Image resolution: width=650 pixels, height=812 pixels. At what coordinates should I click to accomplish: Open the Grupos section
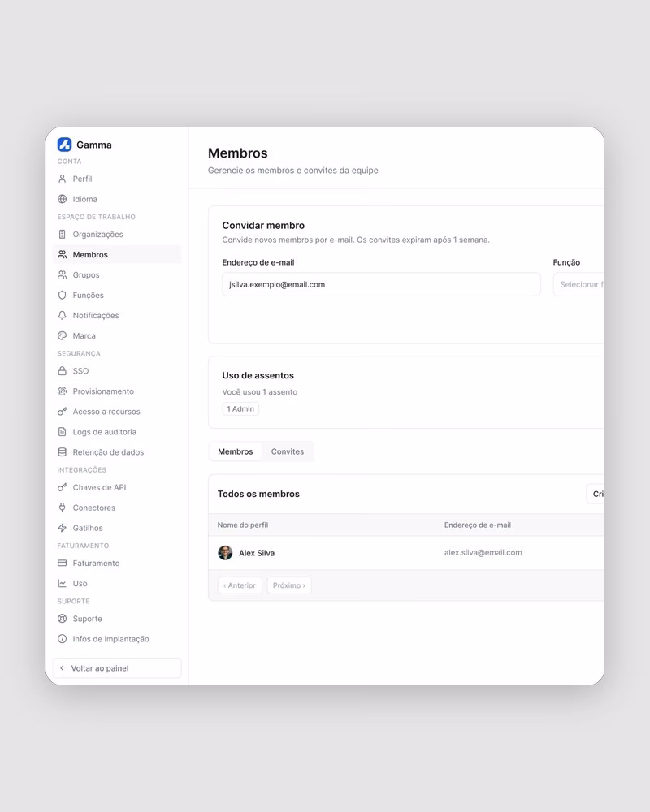pos(117,274)
